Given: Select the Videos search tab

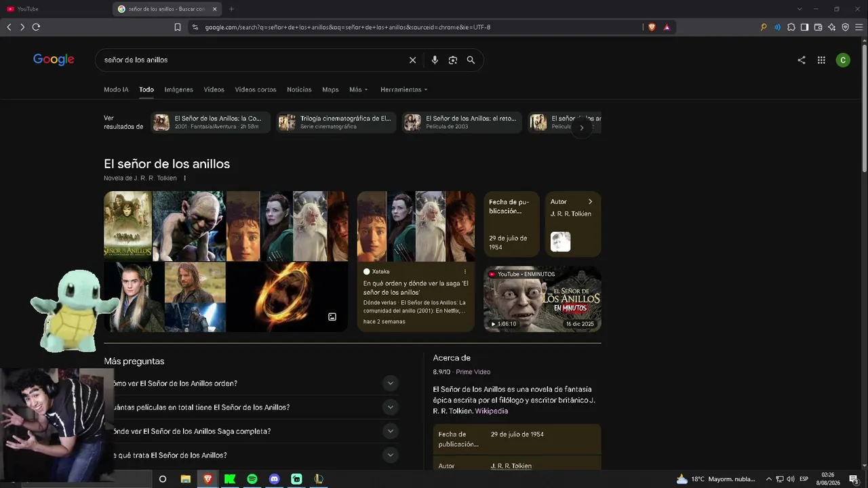Looking at the screenshot, I should (214, 89).
